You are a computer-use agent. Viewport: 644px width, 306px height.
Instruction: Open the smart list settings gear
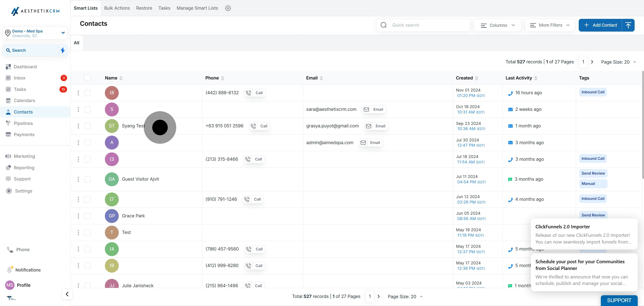pyautogui.click(x=228, y=8)
